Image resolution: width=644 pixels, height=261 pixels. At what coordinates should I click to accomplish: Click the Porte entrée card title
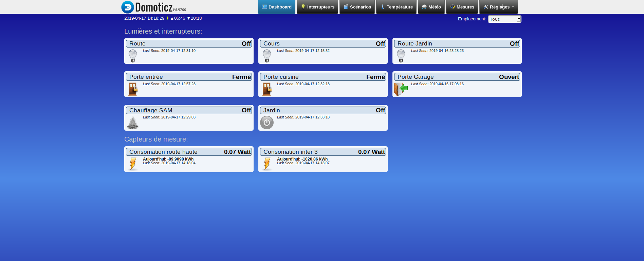[146, 77]
